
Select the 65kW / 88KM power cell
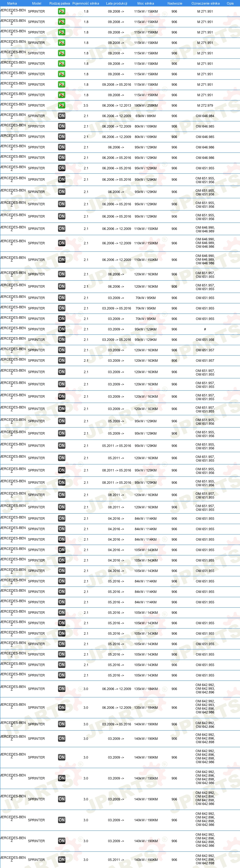click(146, 116)
